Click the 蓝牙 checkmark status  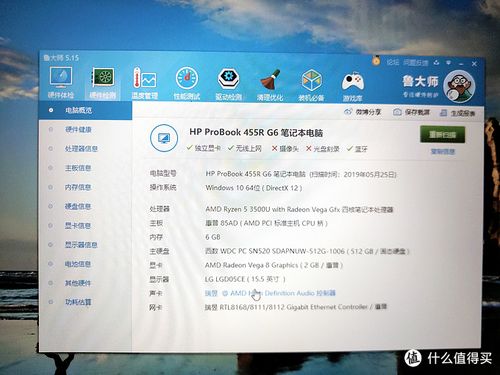click(x=357, y=149)
